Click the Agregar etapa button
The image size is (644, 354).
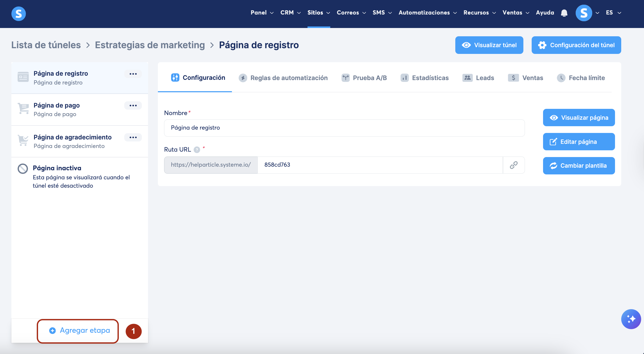pos(80,330)
